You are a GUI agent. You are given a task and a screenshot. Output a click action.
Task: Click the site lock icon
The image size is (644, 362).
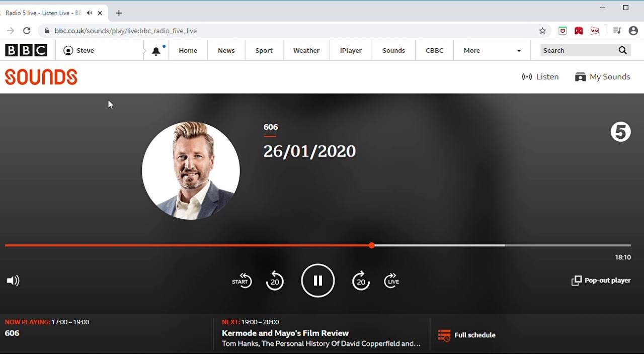pos(47,31)
